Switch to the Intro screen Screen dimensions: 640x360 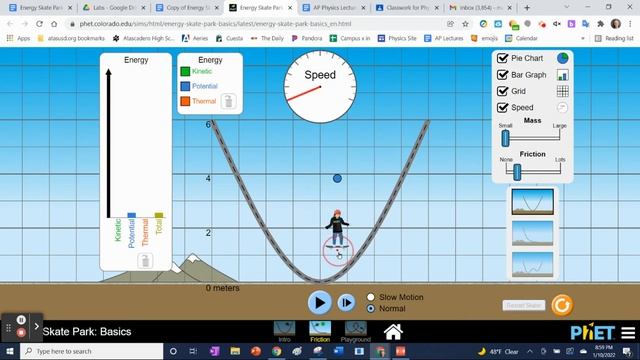point(284,331)
